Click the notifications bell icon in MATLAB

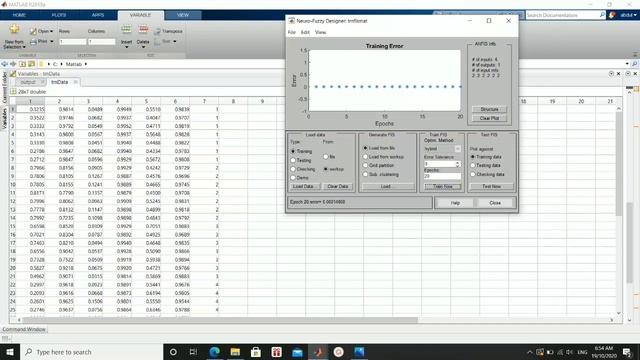pos(612,15)
